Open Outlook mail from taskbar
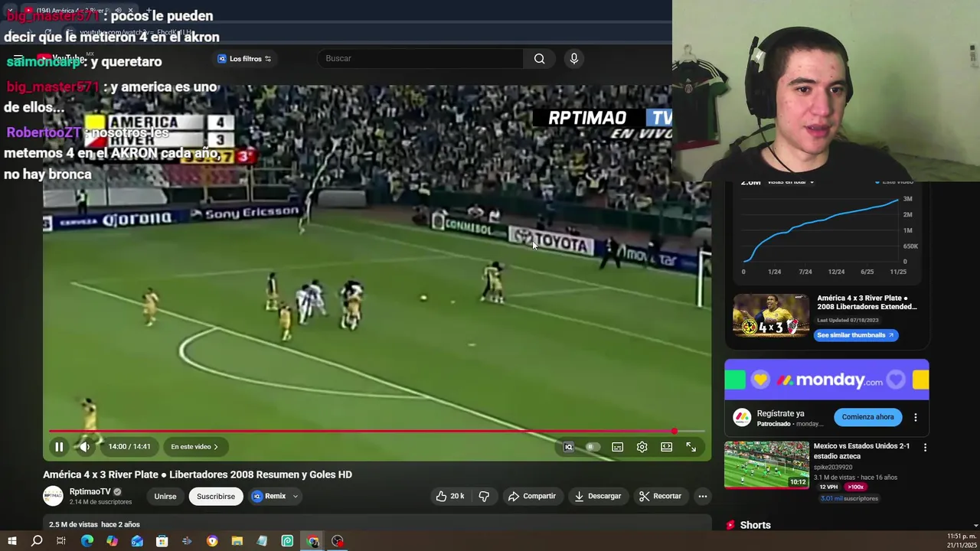The image size is (980, 551). pyautogui.click(x=137, y=542)
